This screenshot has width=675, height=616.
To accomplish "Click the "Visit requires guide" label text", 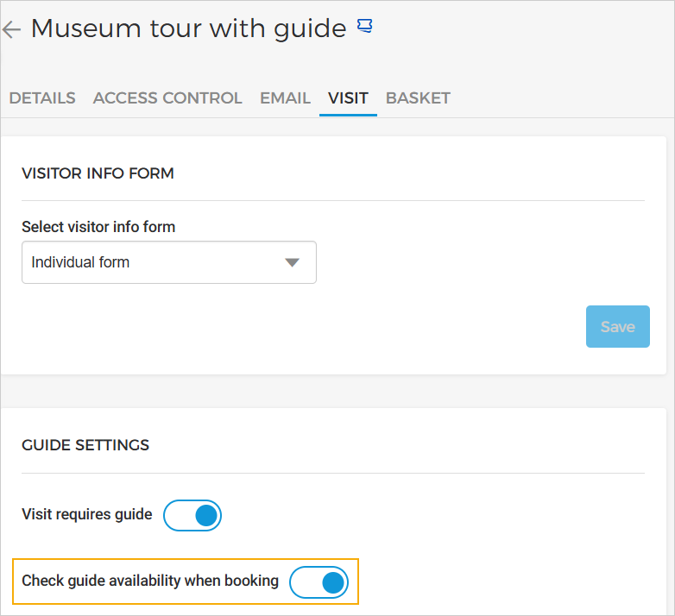I will 87,514.
